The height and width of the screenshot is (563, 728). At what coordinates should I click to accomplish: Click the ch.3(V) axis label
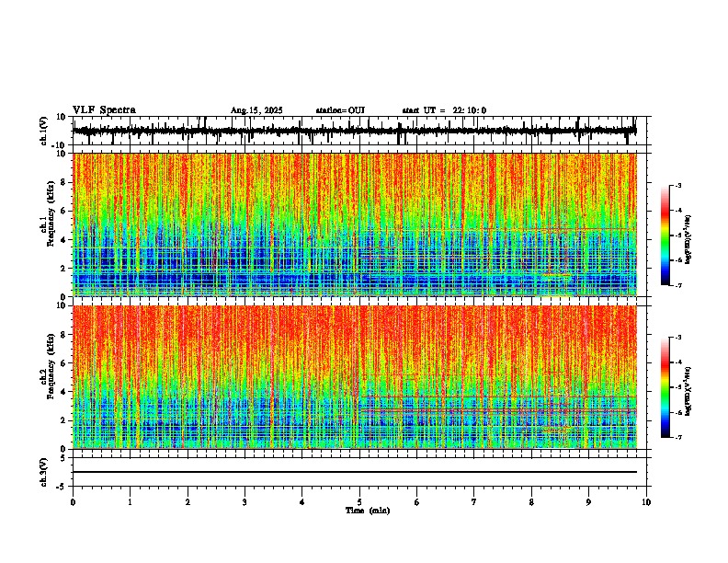coord(44,472)
